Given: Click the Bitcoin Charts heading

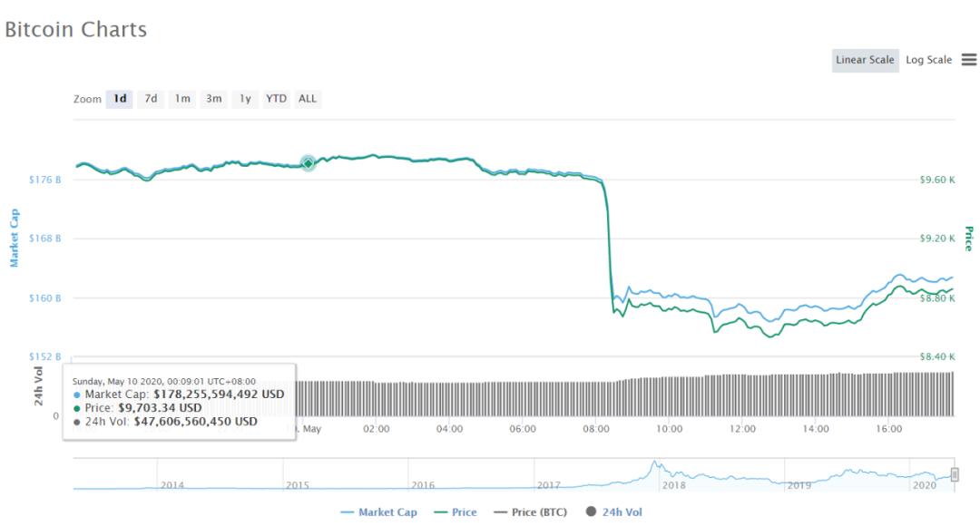Looking at the screenshot, I should pos(75,29).
